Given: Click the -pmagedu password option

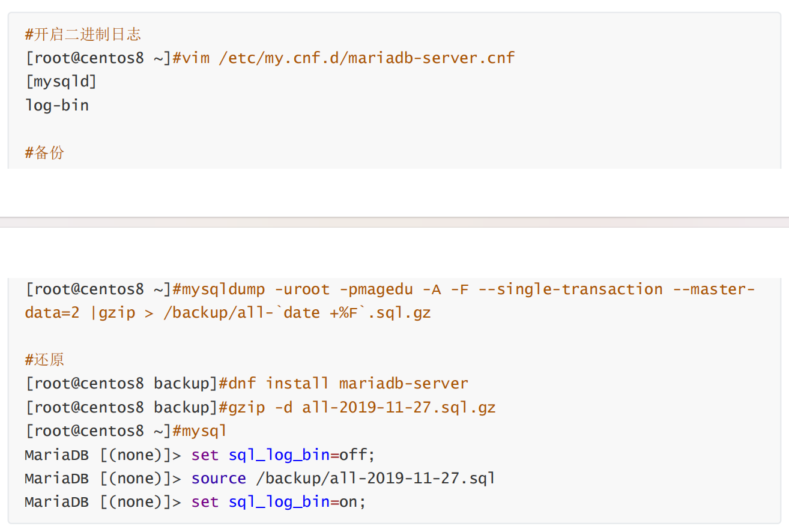Looking at the screenshot, I should click(376, 289).
